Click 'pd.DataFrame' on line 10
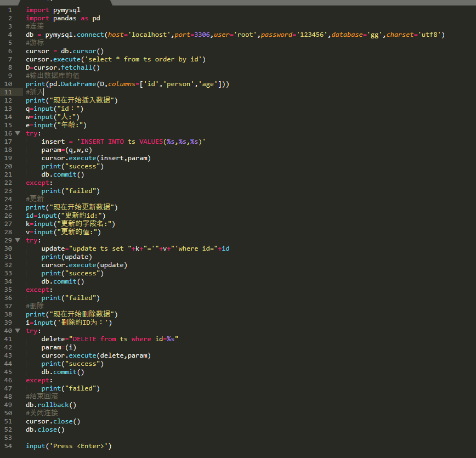Screen dimensions: 476x458 [72, 84]
